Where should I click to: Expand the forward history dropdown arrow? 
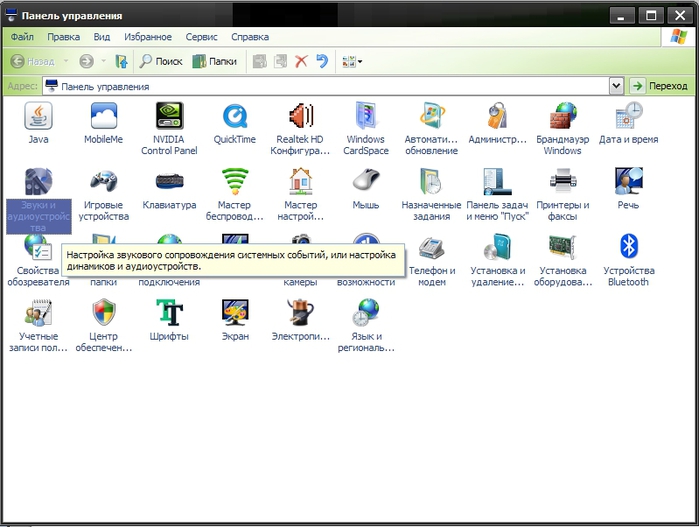pos(103,61)
